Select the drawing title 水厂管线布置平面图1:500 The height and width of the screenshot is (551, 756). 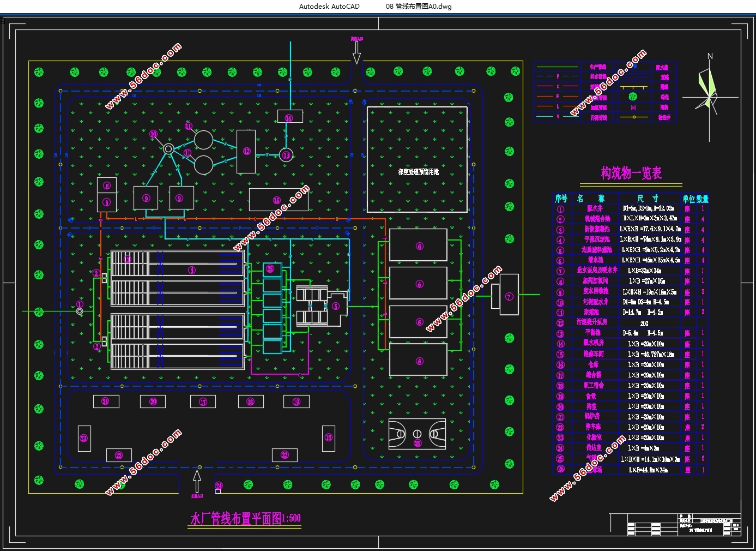pyautogui.click(x=245, y=518)
